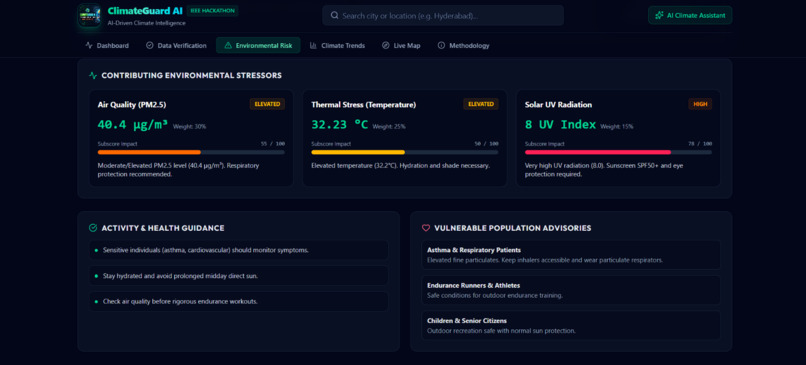Switch to the Data Verification tab
The image size is (806, 365).
176,45
